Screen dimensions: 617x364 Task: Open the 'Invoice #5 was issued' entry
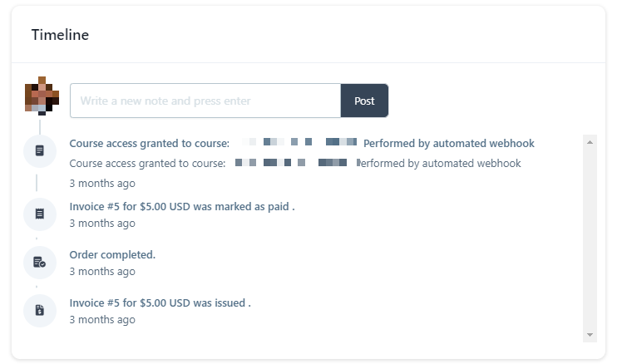(160, 303)
